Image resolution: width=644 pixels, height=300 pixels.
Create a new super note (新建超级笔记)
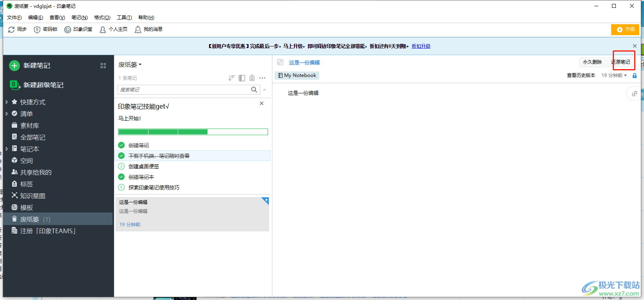36,85
